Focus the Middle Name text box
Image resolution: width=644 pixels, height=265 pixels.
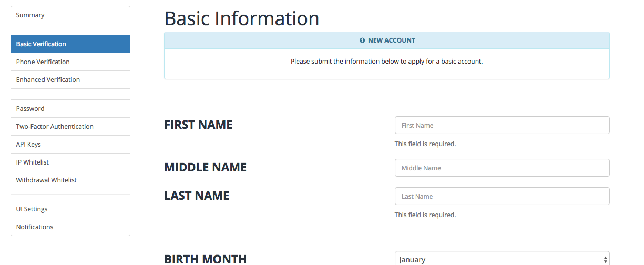coord(502,168)
